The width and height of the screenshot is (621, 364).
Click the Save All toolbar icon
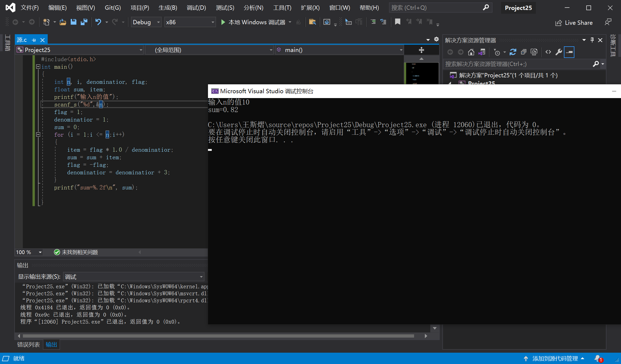click(x=84, y=22)
